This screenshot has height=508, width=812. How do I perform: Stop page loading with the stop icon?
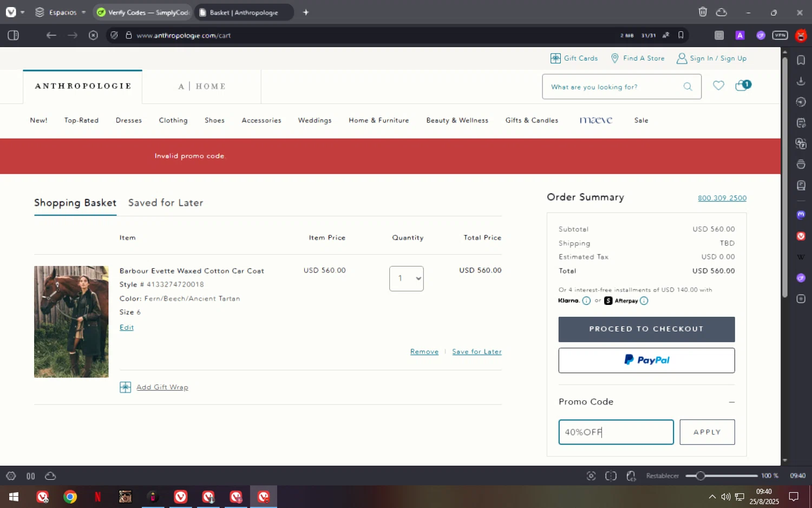point(93,35)
